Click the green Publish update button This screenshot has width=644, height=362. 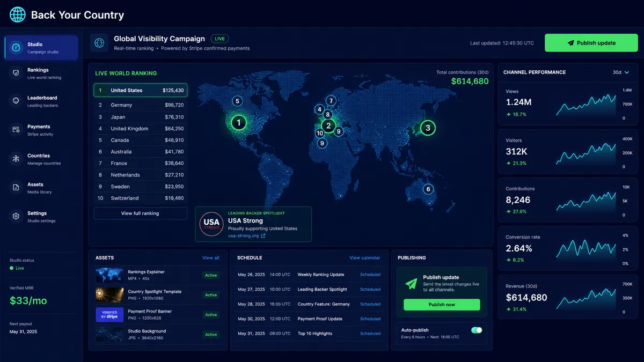(591, 43)
